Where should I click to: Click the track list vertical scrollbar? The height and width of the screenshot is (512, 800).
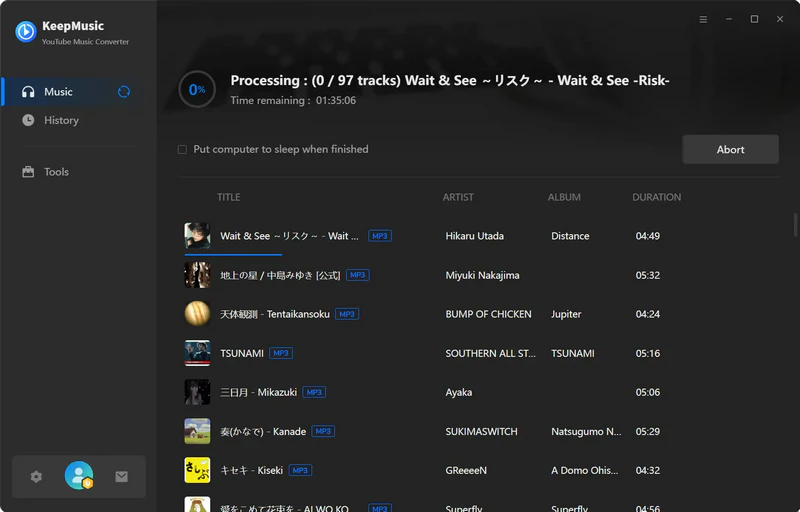click(x=795, y=225)
